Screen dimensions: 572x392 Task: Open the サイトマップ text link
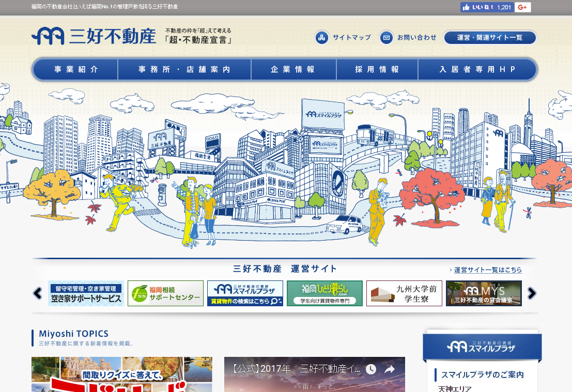(x=352, y=37)
